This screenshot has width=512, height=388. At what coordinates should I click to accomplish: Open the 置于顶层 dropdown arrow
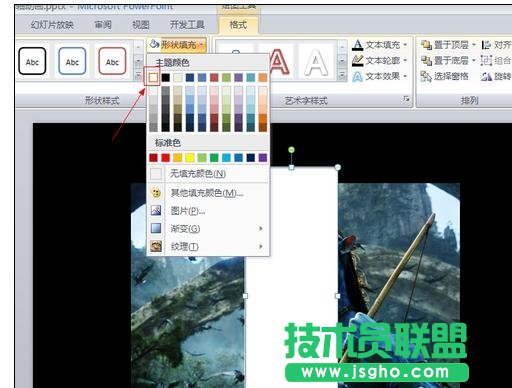coord(474,44)
